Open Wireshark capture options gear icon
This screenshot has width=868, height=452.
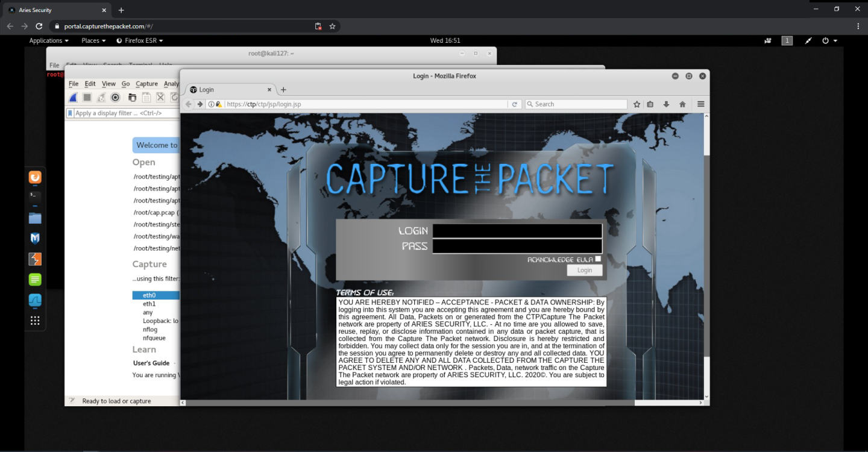tap(115, 97)
